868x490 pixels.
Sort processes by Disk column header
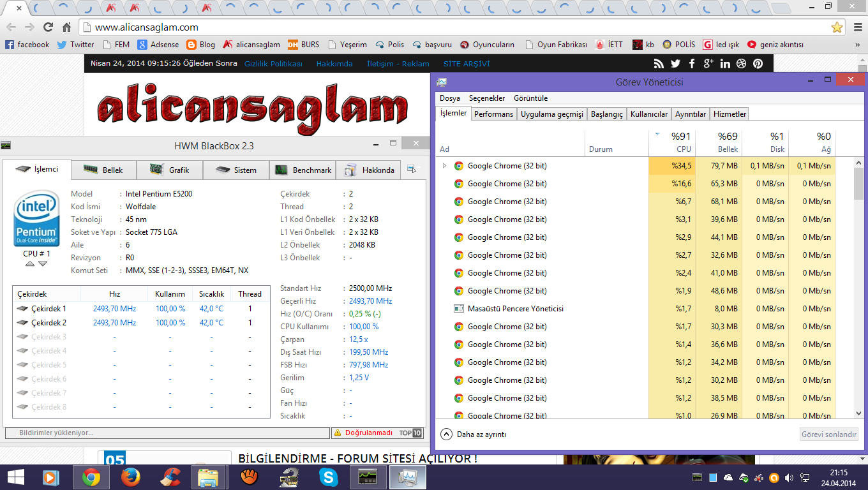click(x=765, y=143)
